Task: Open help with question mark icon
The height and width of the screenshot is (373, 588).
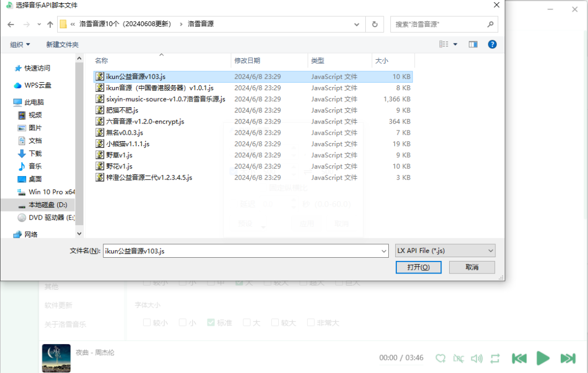Action: (492, 44)
